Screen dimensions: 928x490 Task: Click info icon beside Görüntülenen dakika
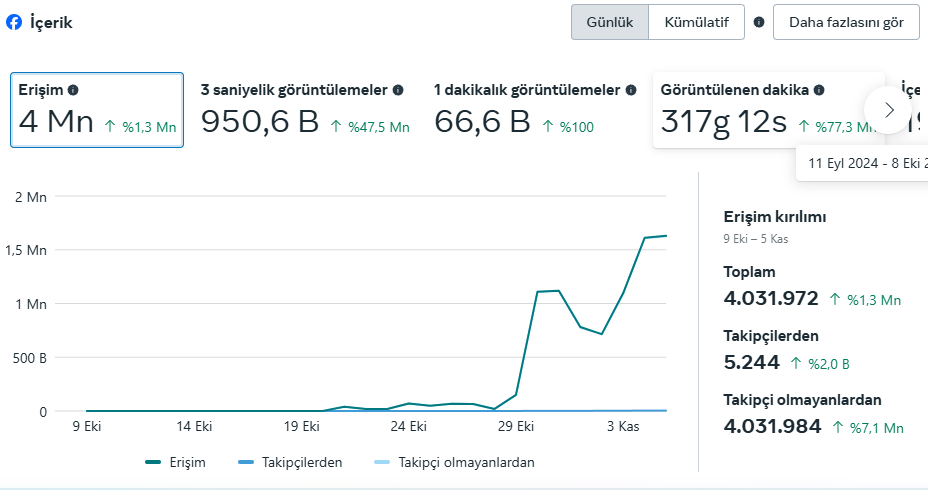819,90
